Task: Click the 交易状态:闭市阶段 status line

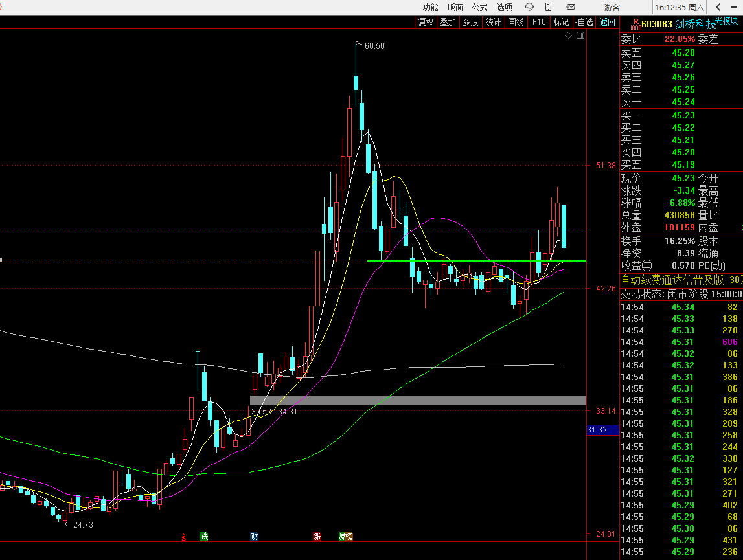Action: tap(665, 294)
